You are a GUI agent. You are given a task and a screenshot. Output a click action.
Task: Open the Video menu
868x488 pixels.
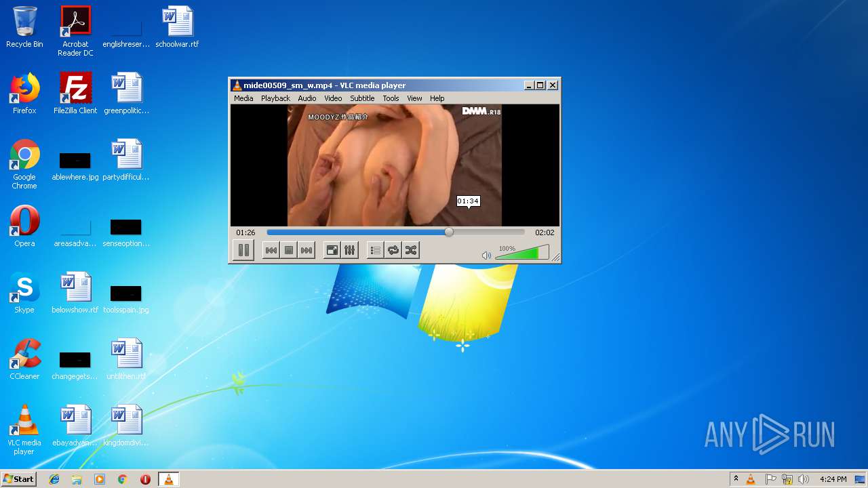tap(333, 98)
